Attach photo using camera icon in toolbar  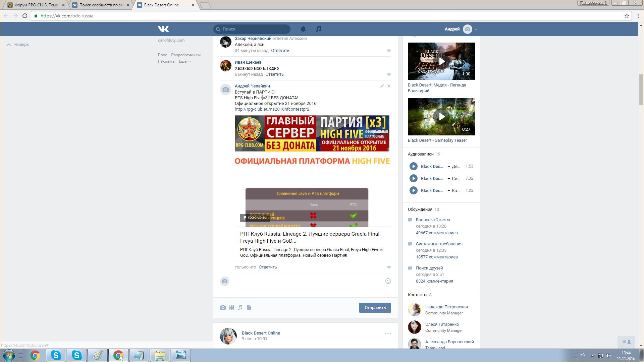point(223,307)
